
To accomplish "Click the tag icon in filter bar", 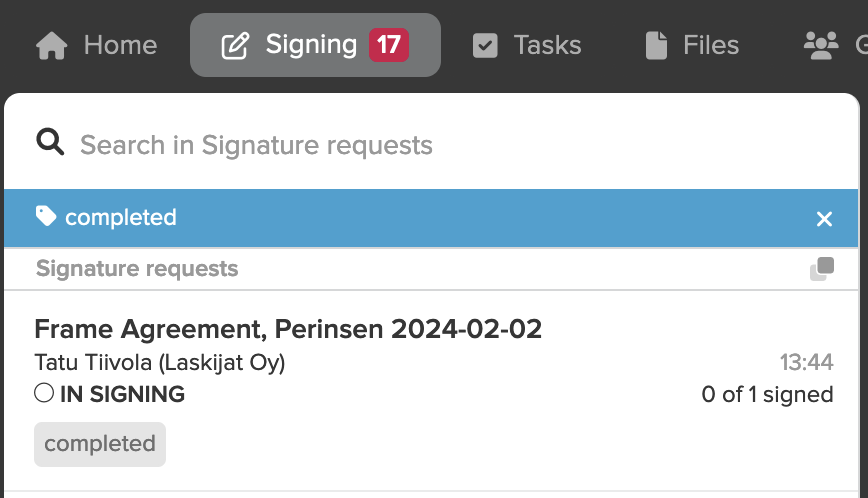I will click(46, 216).
